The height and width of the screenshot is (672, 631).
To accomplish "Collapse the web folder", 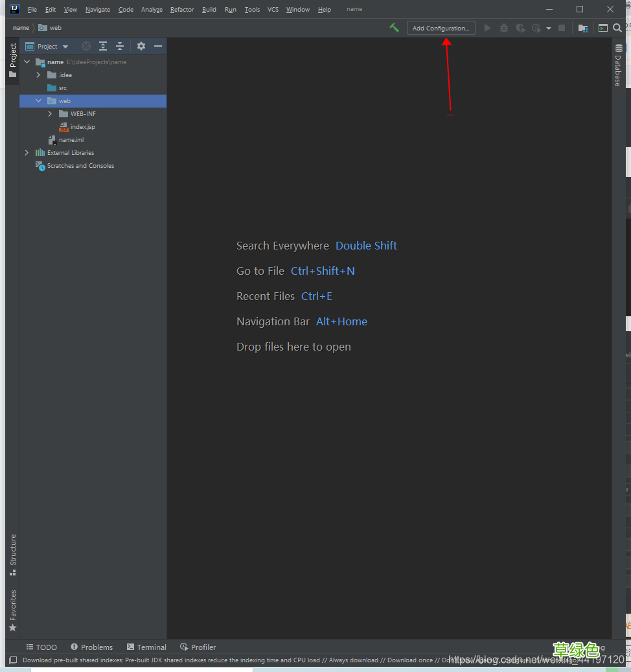I will 38,101.
